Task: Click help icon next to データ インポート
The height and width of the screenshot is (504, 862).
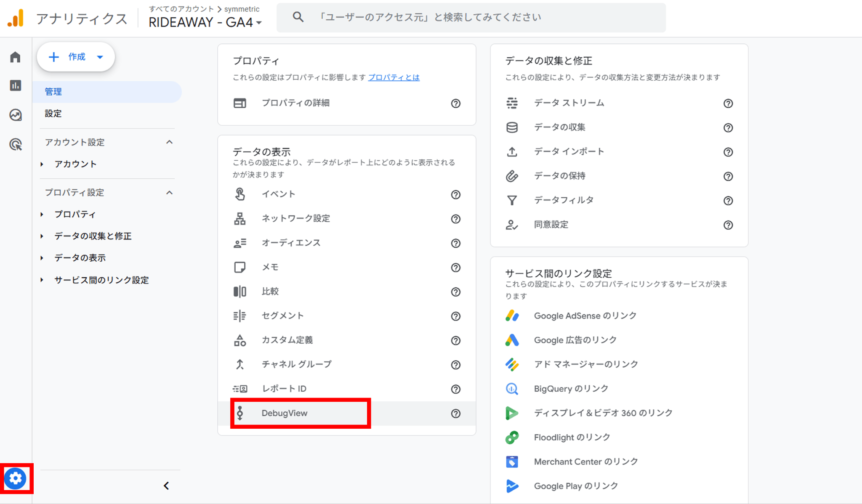Action: [728, 152]
